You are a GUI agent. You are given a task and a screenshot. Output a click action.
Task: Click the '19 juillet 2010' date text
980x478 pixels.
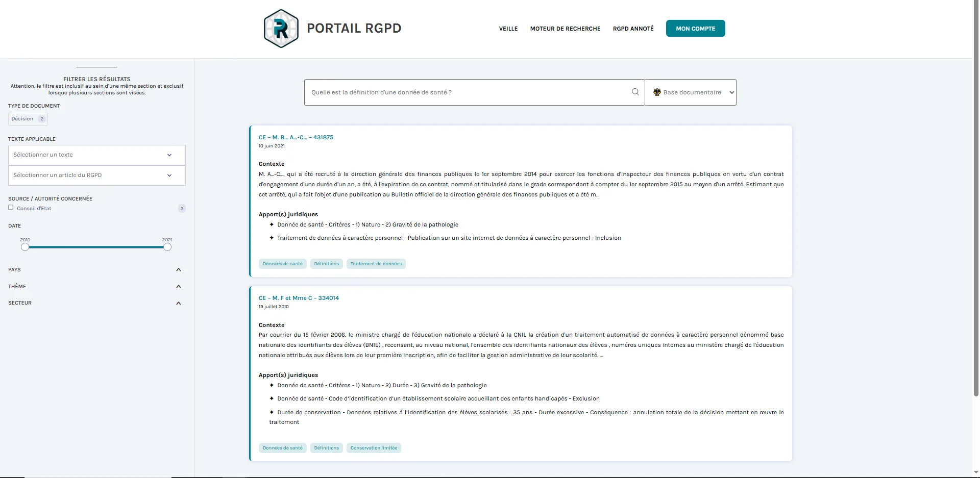(274, 307)
